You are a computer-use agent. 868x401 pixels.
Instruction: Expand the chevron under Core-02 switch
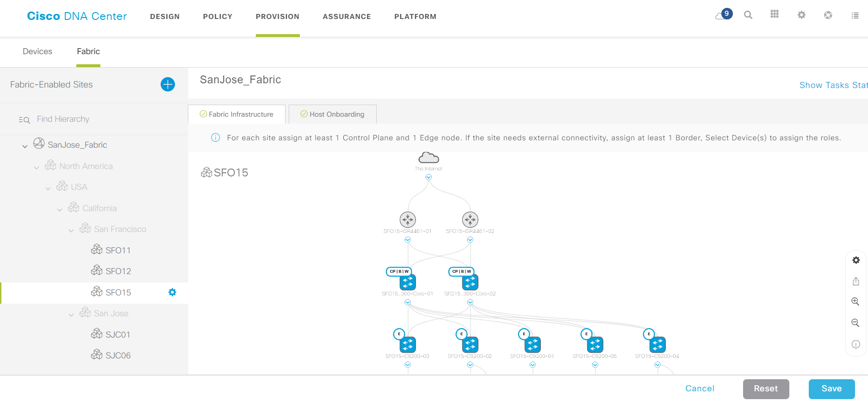470,302
